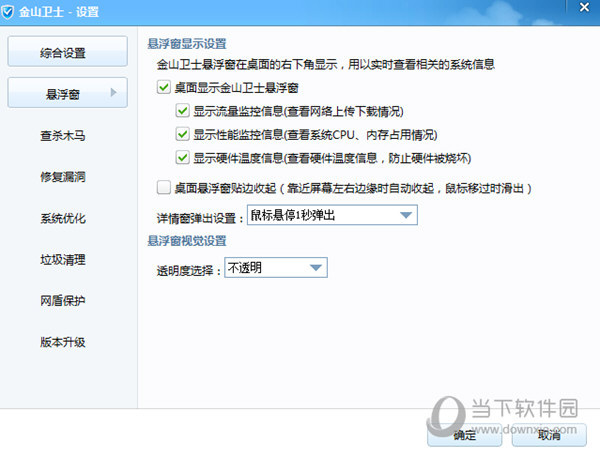Open the 综合设置 settings tab
Viewport: 600px width, 457px height.
click(67, 52)
